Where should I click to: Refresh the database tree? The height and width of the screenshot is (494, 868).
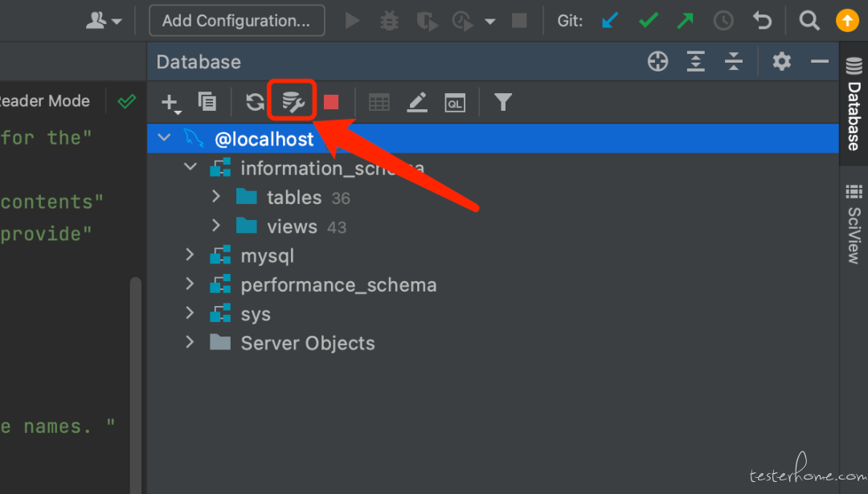(x=255, y=102)
